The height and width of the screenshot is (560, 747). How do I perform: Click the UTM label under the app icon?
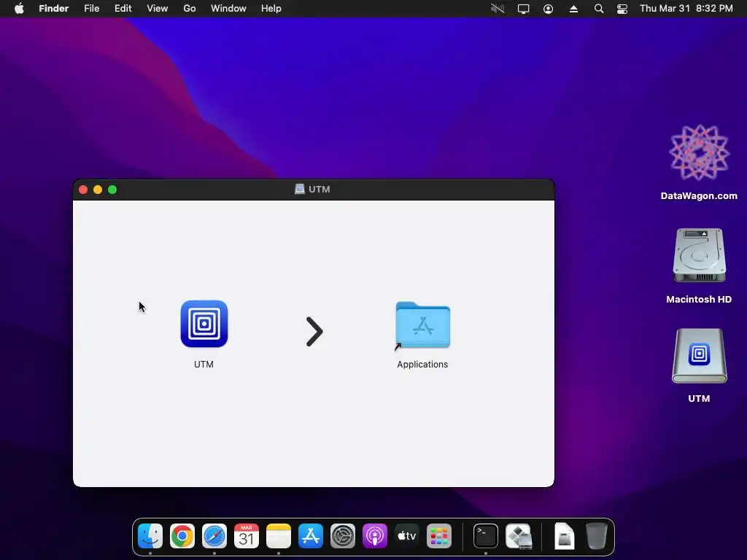tap(204, 365)
